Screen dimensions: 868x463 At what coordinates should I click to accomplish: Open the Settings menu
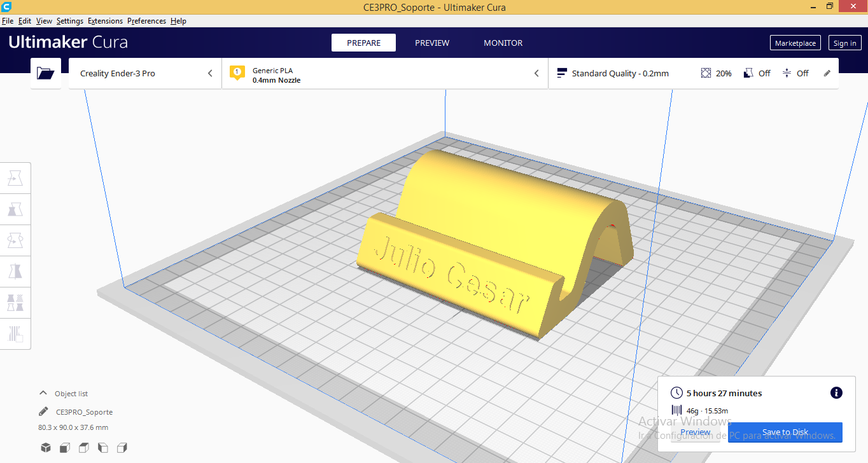[70, 21]
